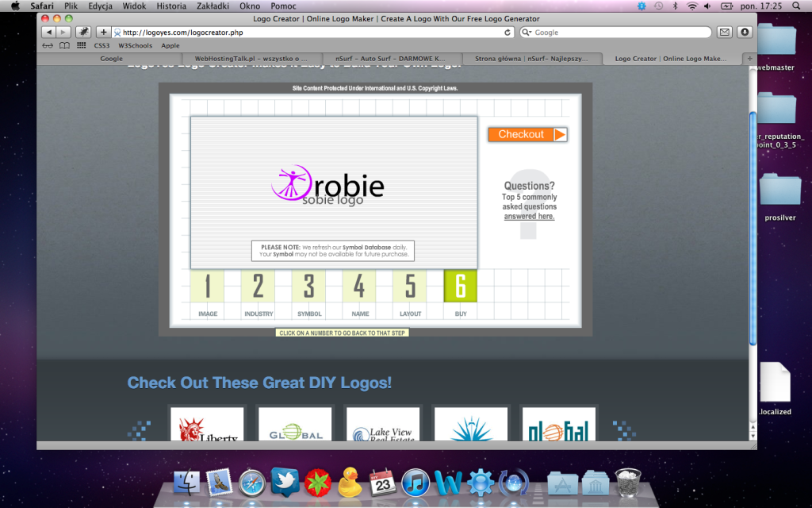Open the Apple menu

(15, 6)
